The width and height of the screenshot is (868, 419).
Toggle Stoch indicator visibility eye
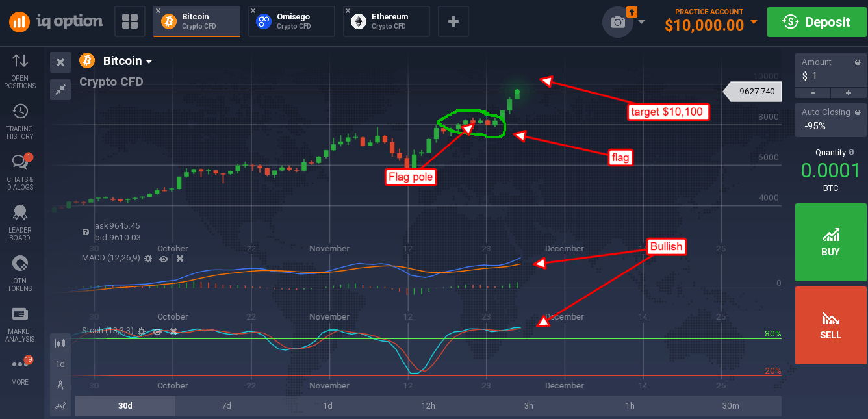pos(157,331)
